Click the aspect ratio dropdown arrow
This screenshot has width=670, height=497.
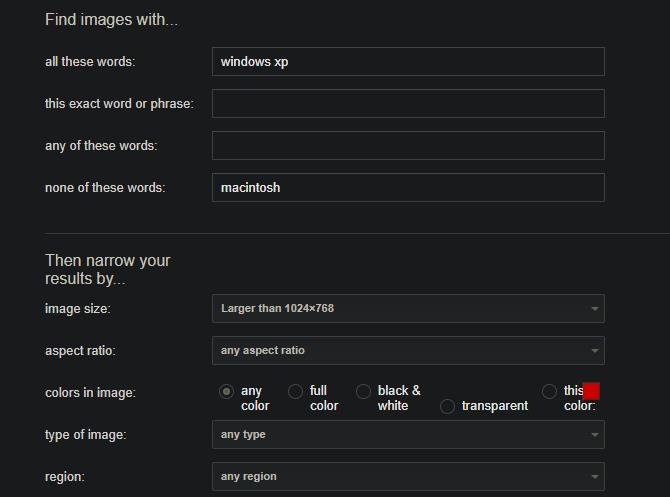pos(594,351)
